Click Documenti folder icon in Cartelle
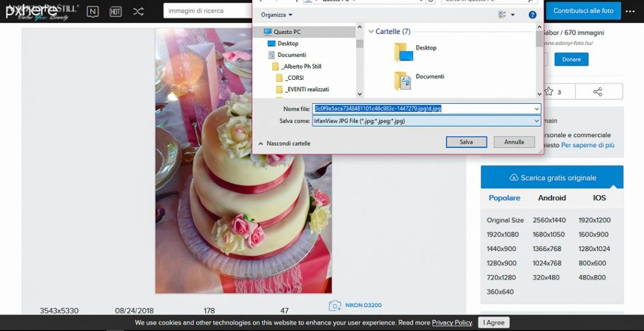The width and height of the screenshot is (644, 331). click(402, 81)
